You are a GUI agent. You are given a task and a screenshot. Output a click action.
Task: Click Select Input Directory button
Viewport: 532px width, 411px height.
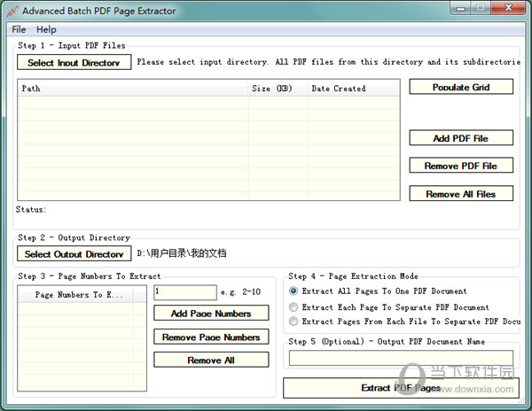tap(74, 62)
